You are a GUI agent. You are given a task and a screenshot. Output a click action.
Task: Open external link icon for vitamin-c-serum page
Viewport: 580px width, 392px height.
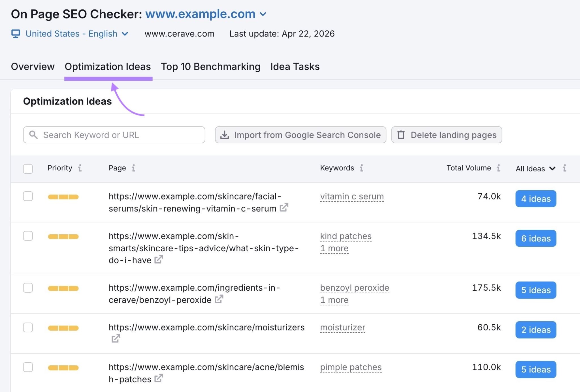[284, 207]
